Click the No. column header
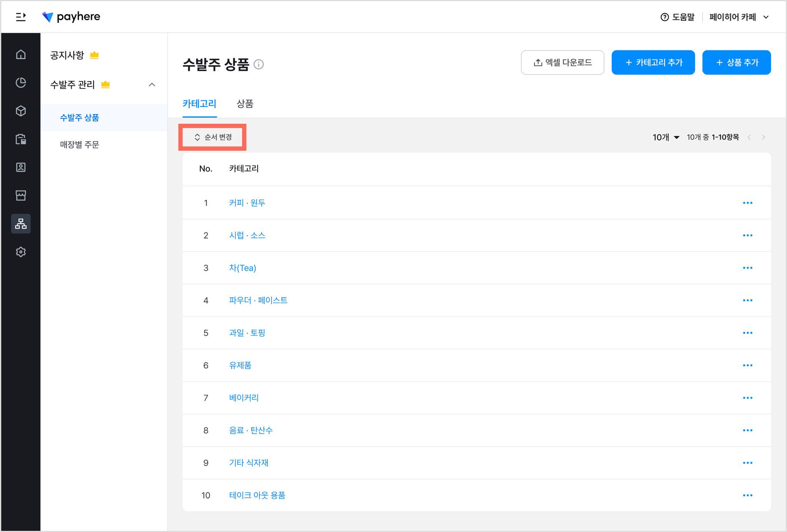Image resolution: width=787 pixels, height=532 pixels. click(x=206, y=168)
